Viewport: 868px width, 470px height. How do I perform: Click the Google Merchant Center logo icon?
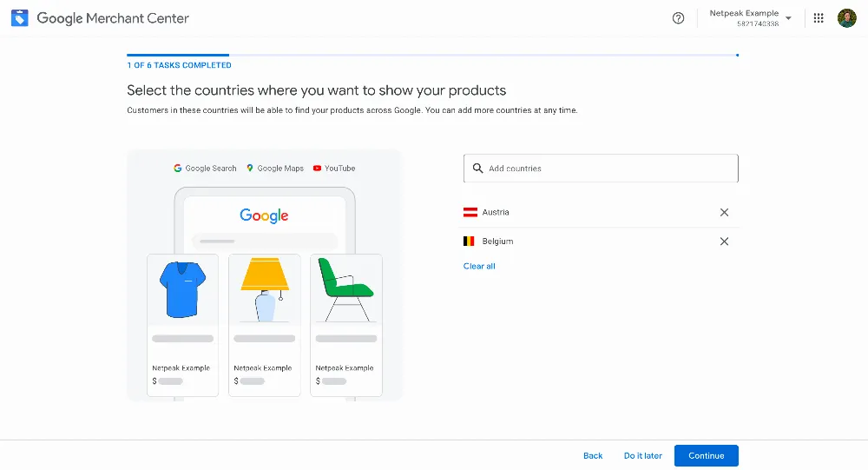tap(19, 18)
